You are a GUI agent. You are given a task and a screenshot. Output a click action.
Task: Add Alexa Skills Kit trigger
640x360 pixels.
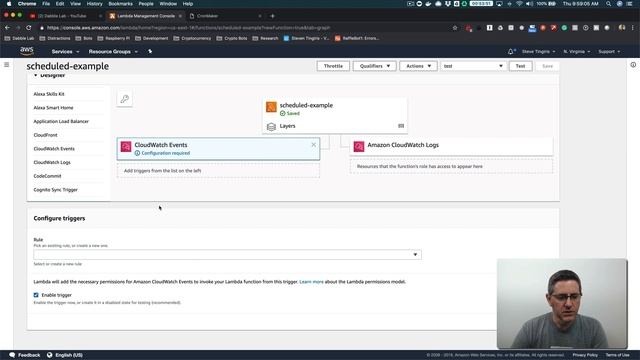pyautogui.click(x=49, y=94)
